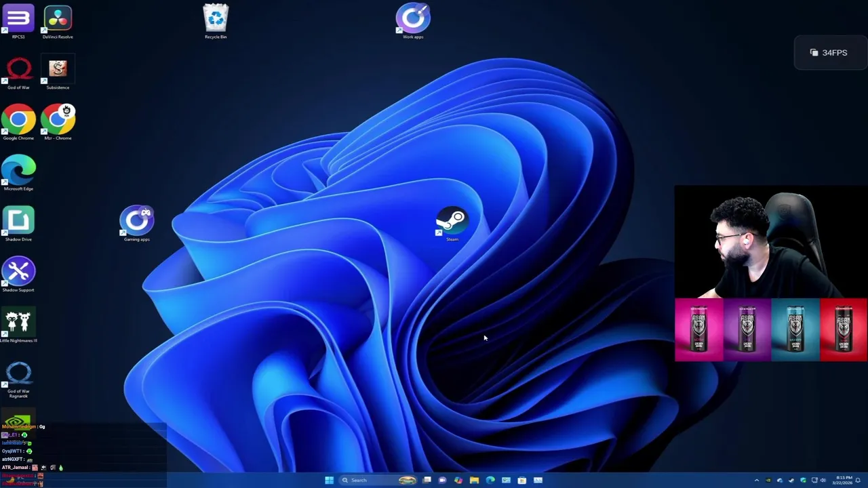Open the Subsistence game shortcut
Viewport: 868px width, 488px height.
[x=58, y=73]
